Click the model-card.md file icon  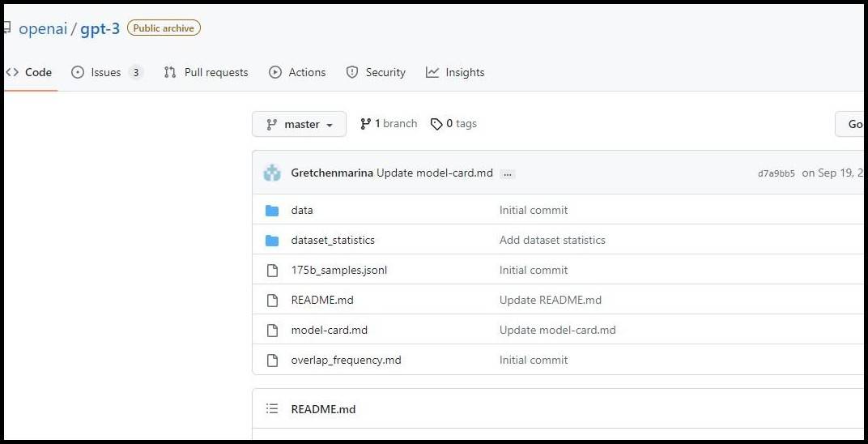click(x=272, y=330)
